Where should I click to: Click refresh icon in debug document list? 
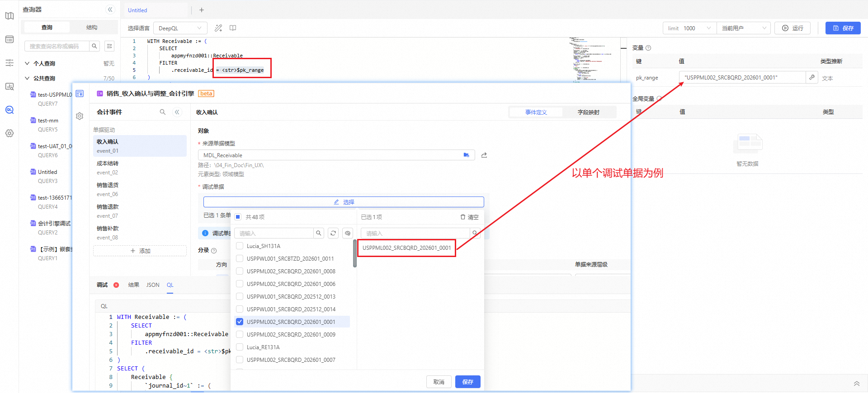[x=333, y=233]
